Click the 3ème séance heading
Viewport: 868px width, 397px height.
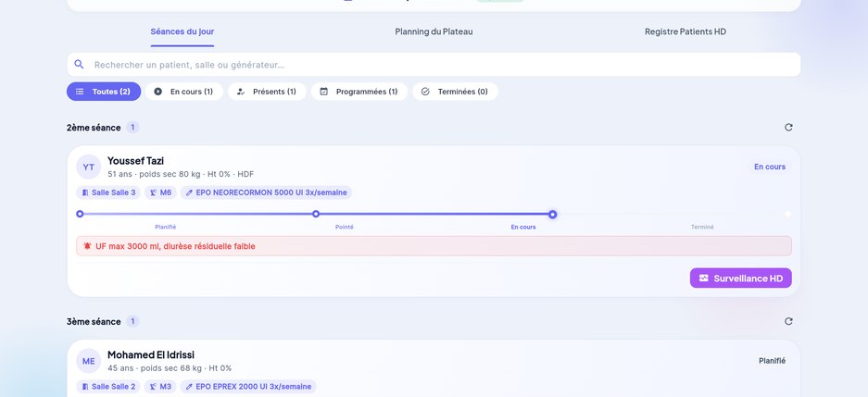point(94,321)
